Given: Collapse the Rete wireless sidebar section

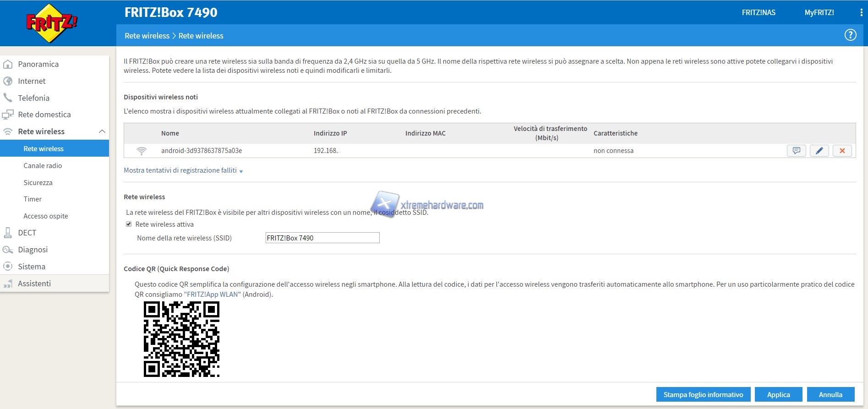Looking at the screenshot, I should pyautogui.click(x=102, y=131).
